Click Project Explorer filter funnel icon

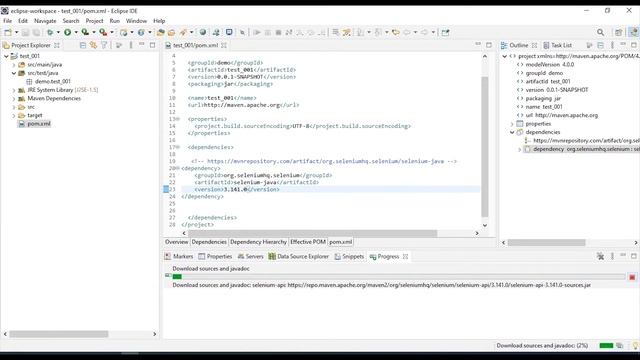pos(104,45)
